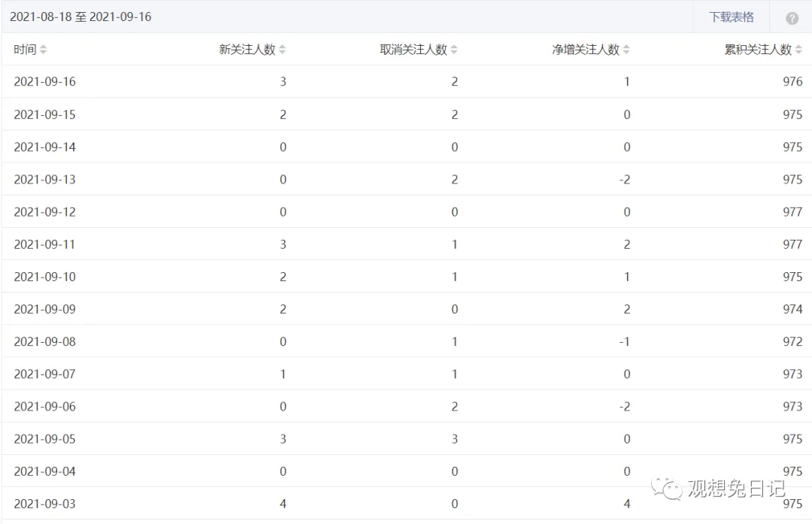Click cumulative value 972 in 2021-09-08 row
Screen dimensions: 812x524
point(792,342)
